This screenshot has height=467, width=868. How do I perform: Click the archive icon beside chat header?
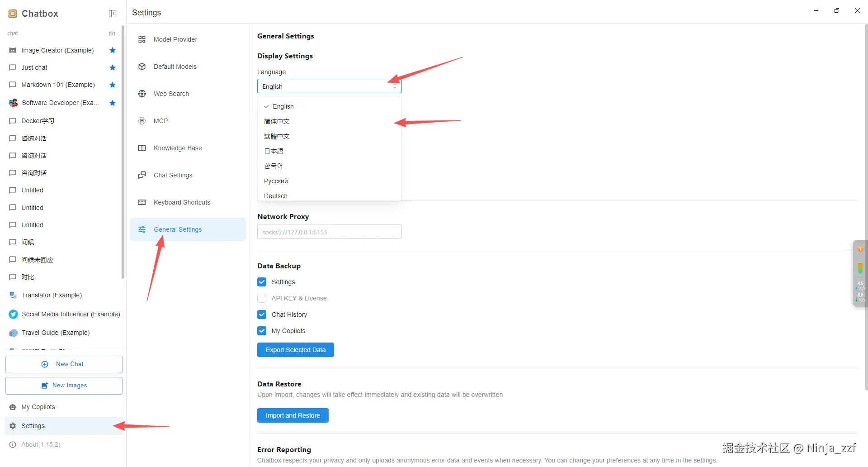[112, 33]
